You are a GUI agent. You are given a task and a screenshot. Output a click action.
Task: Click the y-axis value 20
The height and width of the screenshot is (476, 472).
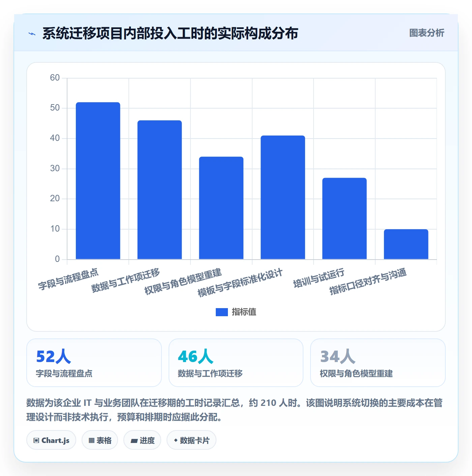(x=55, y=199)
